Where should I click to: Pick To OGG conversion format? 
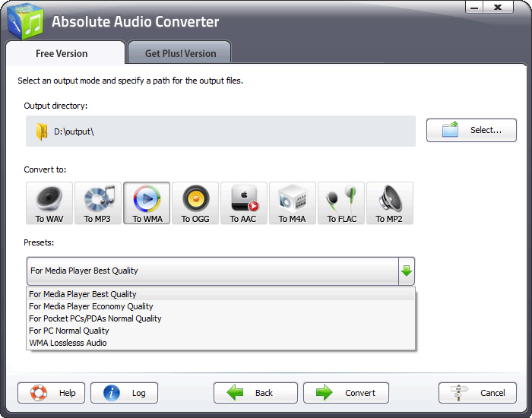coord(195,203)
